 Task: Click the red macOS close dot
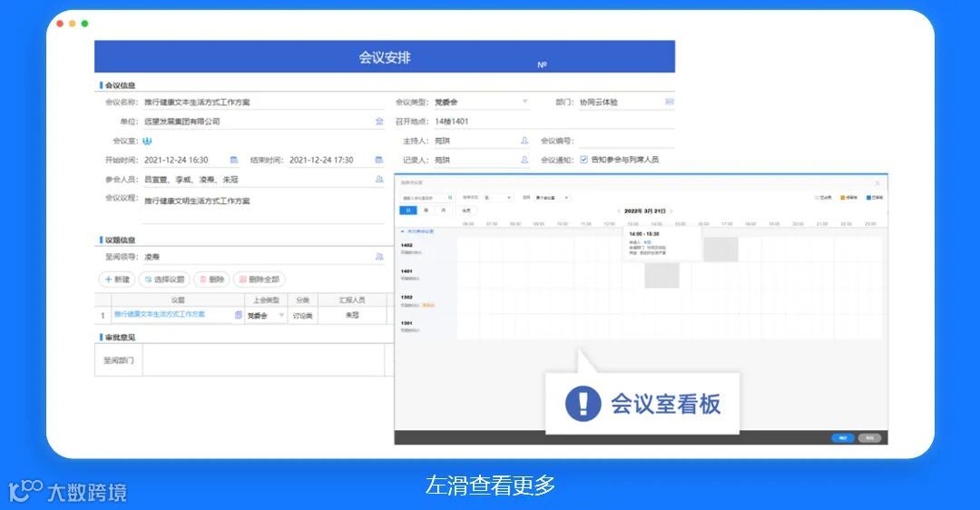[x=60, y=24]
